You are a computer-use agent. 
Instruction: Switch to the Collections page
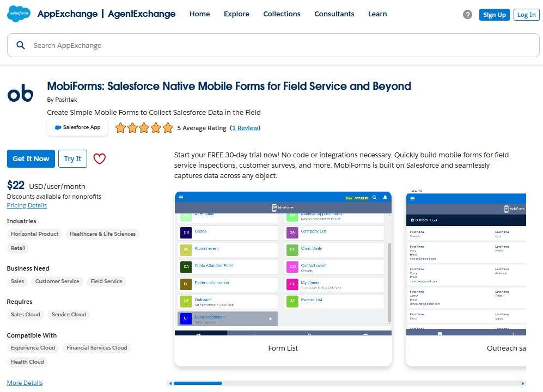coord(282,14)
